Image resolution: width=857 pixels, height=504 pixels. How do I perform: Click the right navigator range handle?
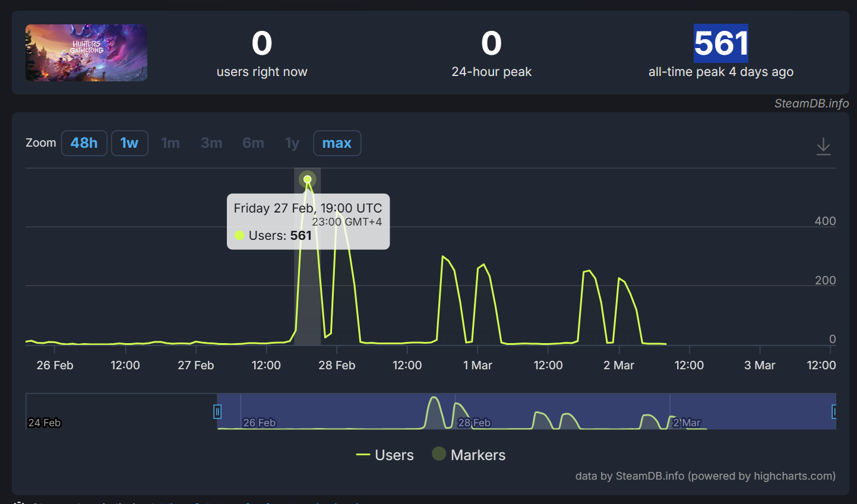[834, 411]
